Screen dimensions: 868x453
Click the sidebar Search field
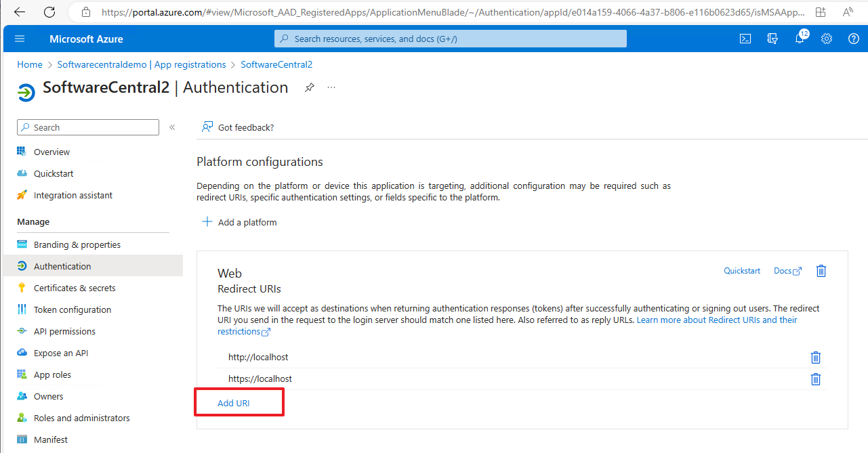pyautogui.click(x=88, y=127)
